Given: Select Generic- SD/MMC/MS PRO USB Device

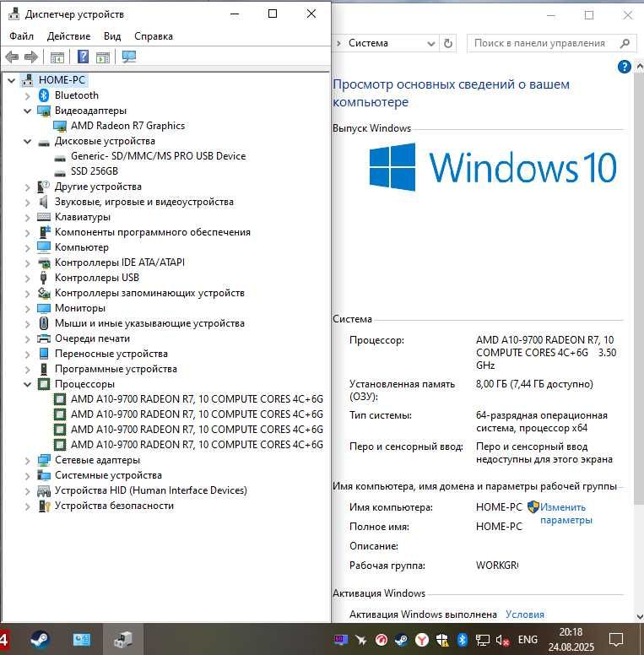Looking at the screenshot, I should [x=159, y=156].
